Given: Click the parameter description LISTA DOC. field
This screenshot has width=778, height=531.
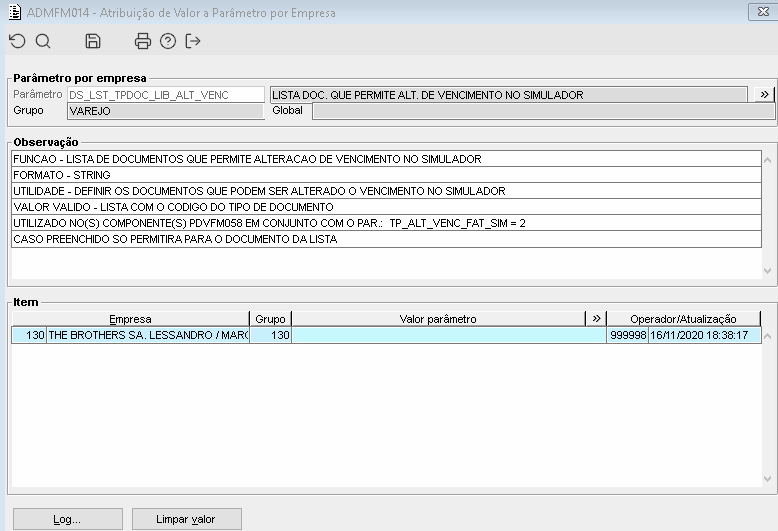Looking at the screenshot, I should tap(509, 95).
